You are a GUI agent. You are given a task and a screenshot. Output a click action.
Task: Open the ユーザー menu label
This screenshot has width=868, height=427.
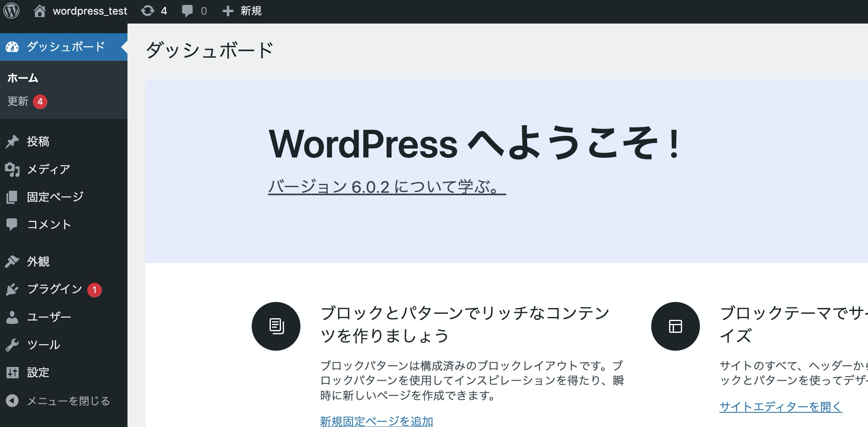[x=49, y=317]
